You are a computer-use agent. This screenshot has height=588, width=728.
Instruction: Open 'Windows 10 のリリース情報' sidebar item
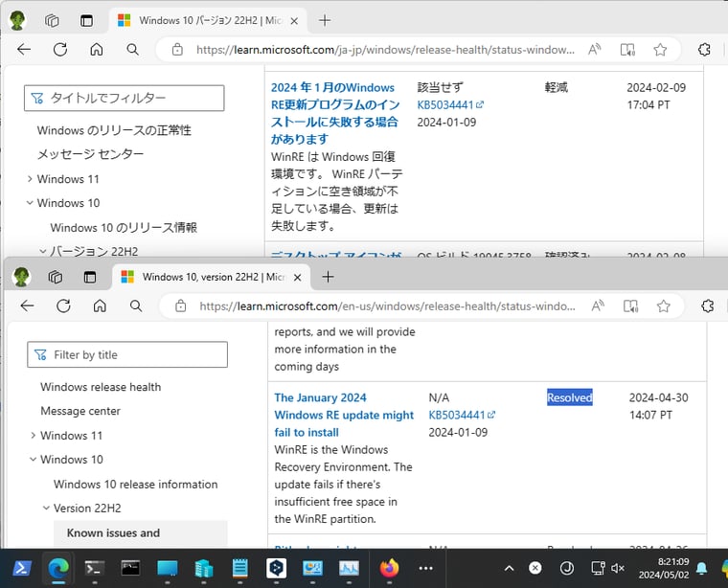click(124, 227)
